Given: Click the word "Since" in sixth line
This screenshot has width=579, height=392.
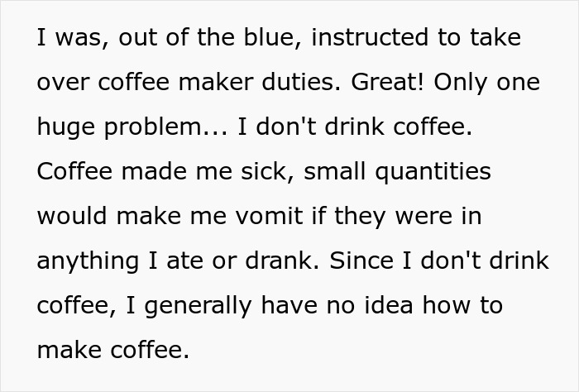Looking at the screenshot, I should coord(361,261).
